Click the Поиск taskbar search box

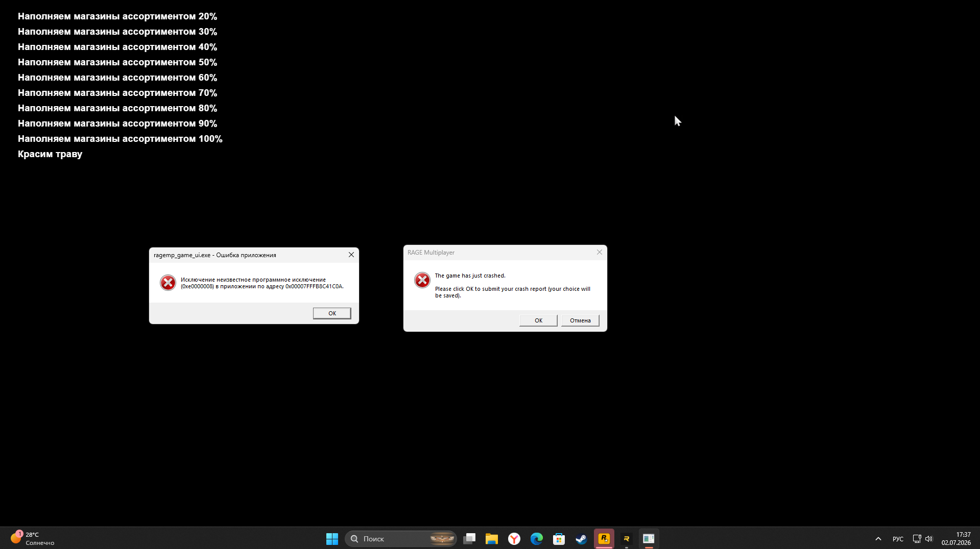click(x=401, y=539)
